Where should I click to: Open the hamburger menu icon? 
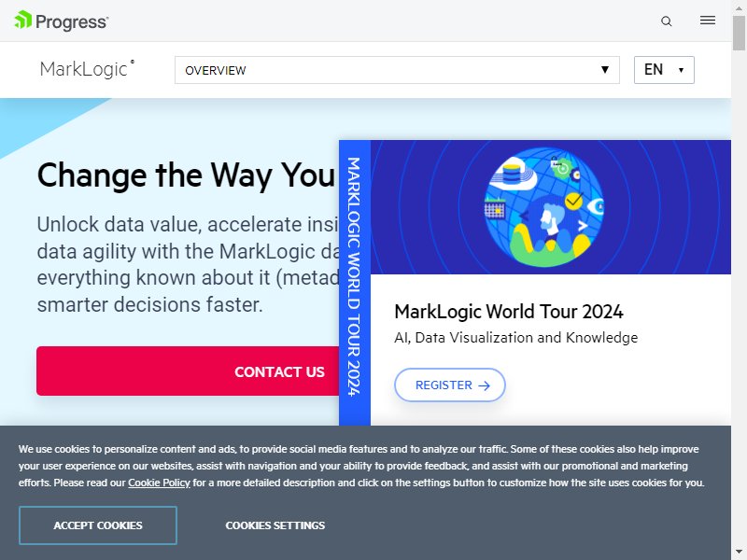point(708,20)
